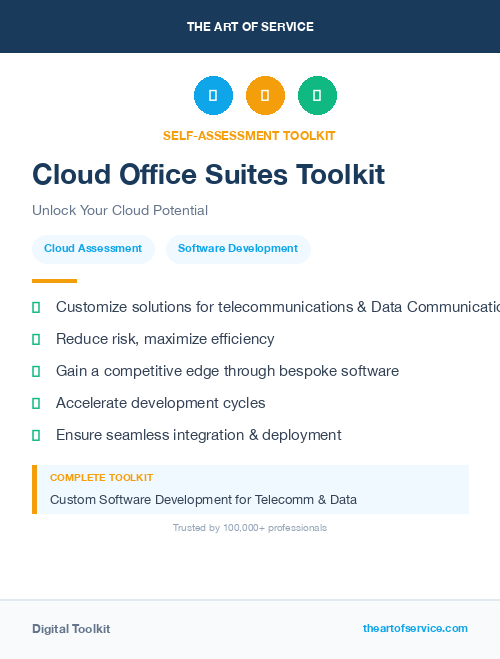Select the Software Development tag

238,249
